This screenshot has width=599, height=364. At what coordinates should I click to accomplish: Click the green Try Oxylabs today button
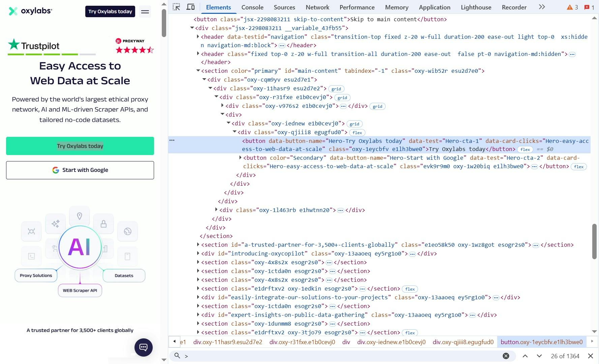[x=80, y=146]
